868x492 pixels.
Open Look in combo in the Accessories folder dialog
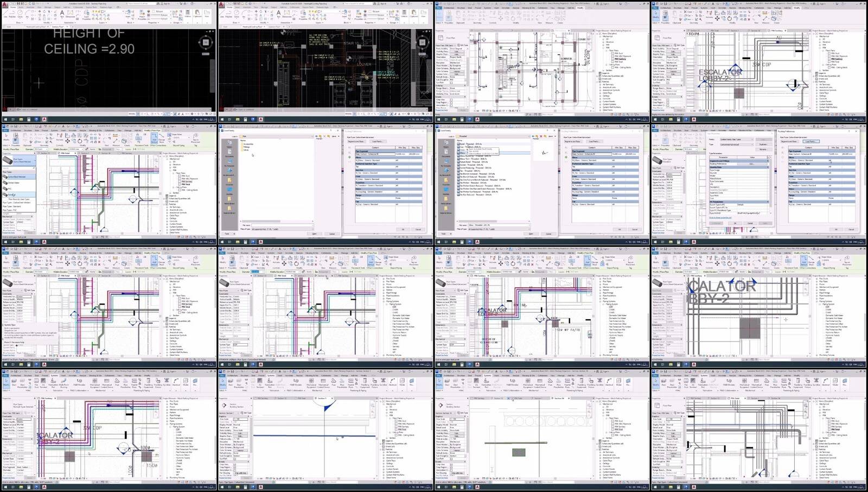(x=277, y=136)
